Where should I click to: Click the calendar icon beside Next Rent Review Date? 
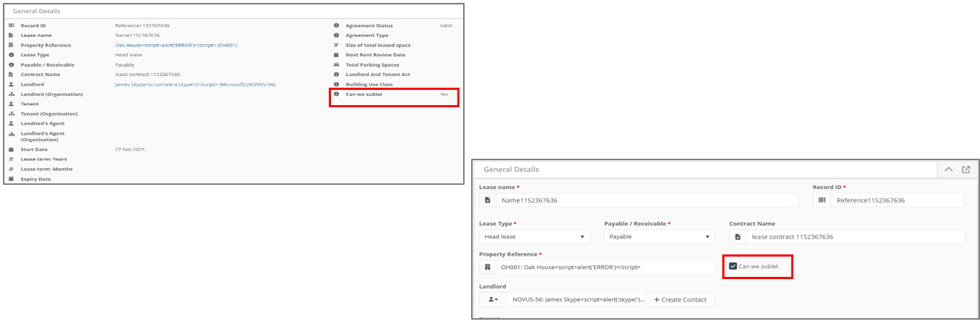(336, 54)
